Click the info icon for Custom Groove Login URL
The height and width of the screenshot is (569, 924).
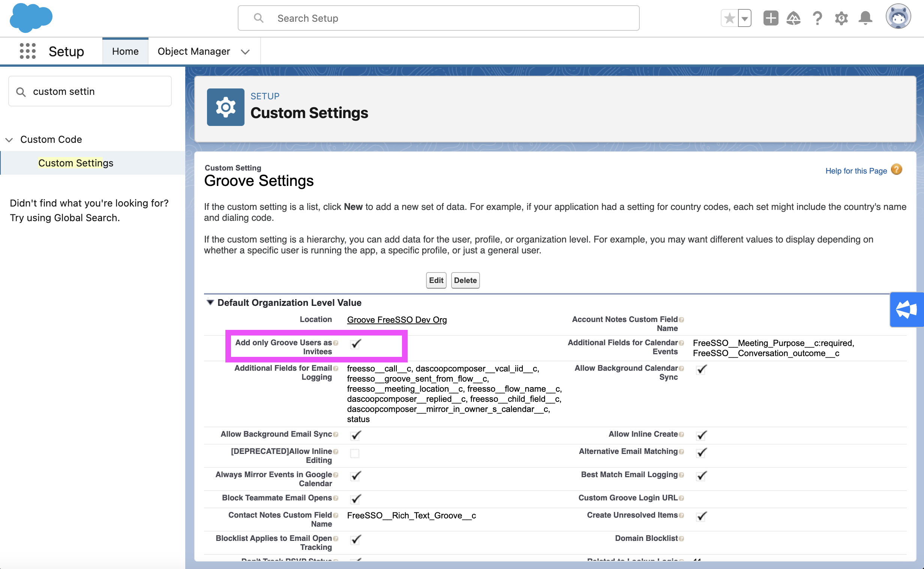(681, 498)
